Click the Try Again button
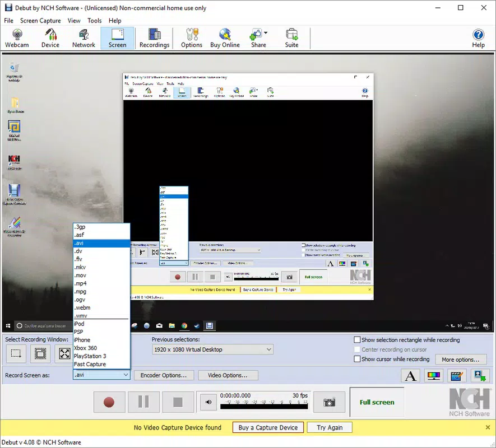This screenshot has width=496, height=448. pyautogui.click(x=330, y=427)
